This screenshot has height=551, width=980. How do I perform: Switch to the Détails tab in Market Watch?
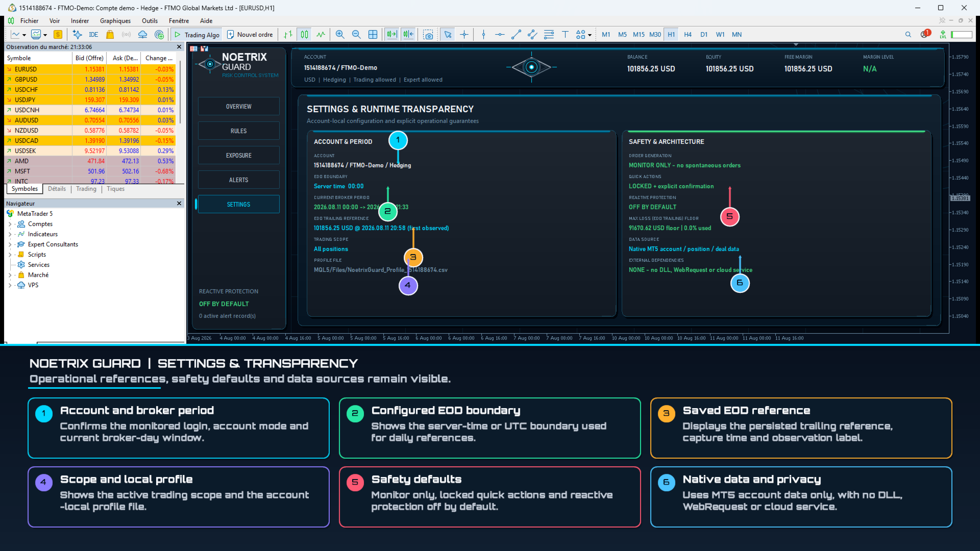(x=57, y=189)
